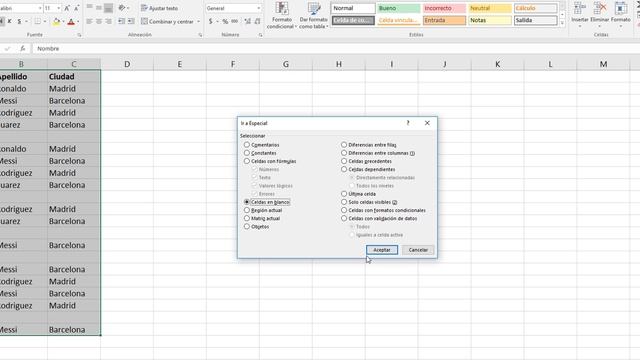Click the cell borders icon
This screenshot has height=360, width=640.
(x=38, y=21)
